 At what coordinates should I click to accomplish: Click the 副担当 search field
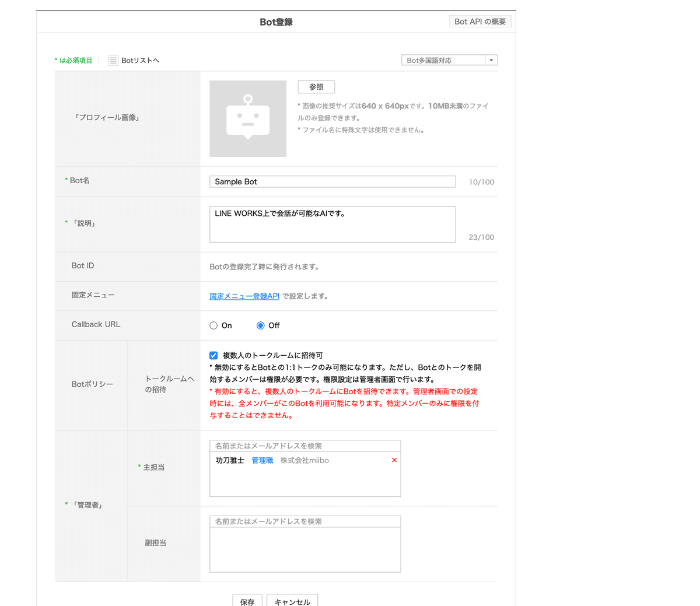pos(305,521)
